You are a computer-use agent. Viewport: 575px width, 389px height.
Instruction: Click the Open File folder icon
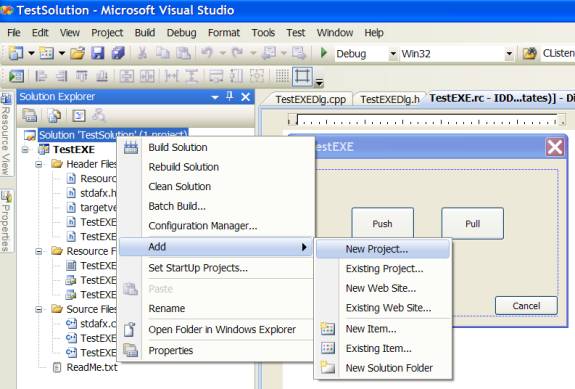[77, 54]
